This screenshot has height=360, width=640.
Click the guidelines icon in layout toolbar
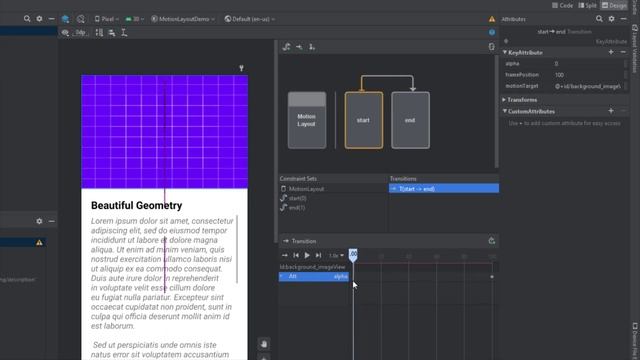[124, 33]
